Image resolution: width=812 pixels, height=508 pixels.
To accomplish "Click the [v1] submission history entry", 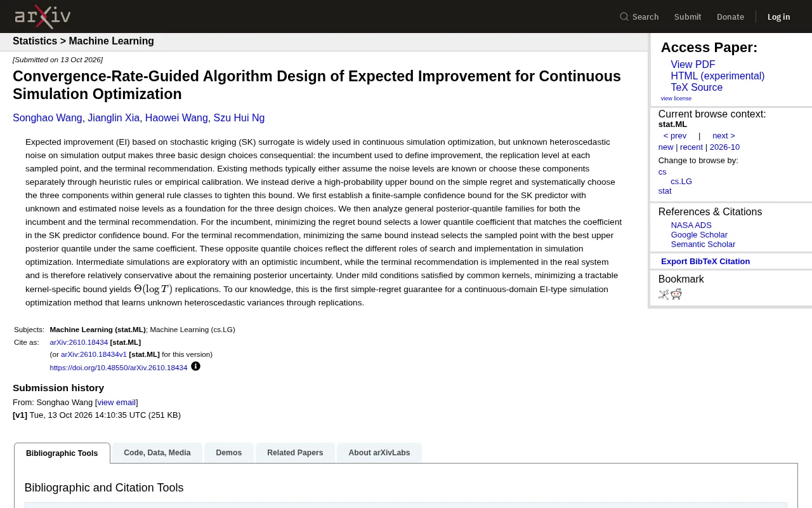I will [20, 415].
